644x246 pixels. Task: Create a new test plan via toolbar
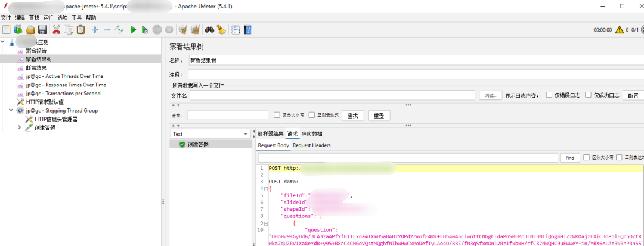click(6, 30)
